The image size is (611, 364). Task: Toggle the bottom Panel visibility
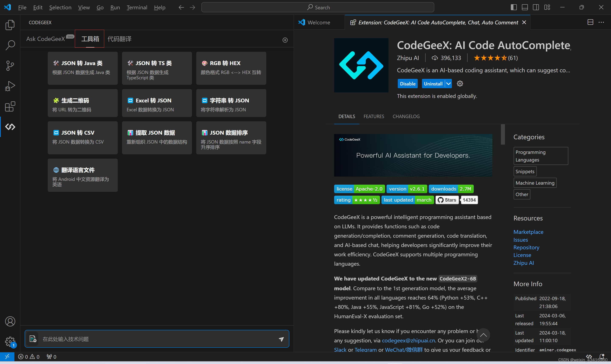(x=525, y=7)
